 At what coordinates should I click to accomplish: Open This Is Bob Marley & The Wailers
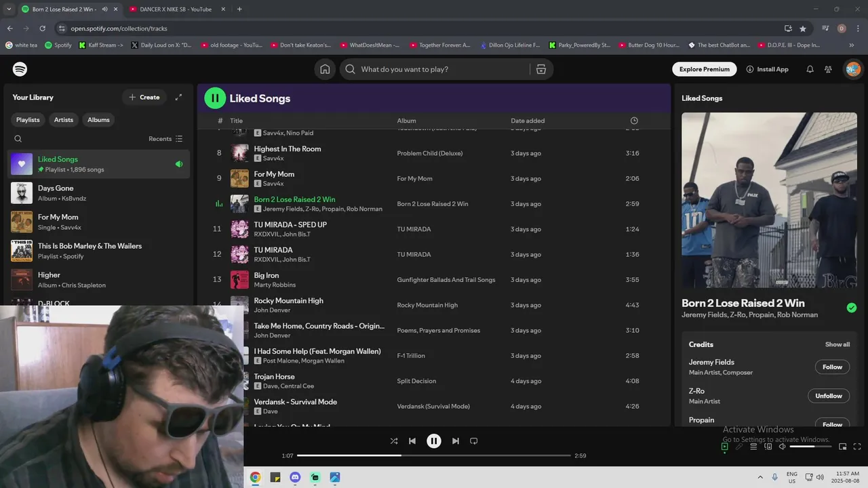pos(99,251)
